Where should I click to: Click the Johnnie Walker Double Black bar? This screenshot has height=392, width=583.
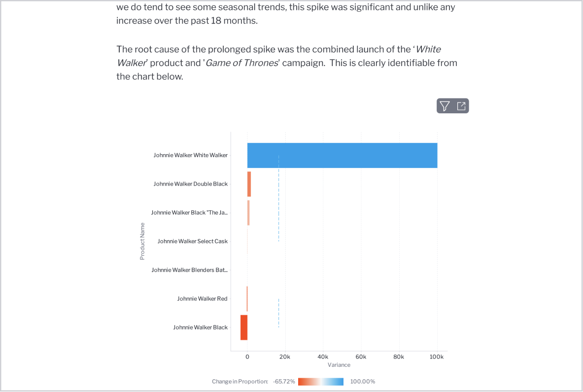coord(249,184)
